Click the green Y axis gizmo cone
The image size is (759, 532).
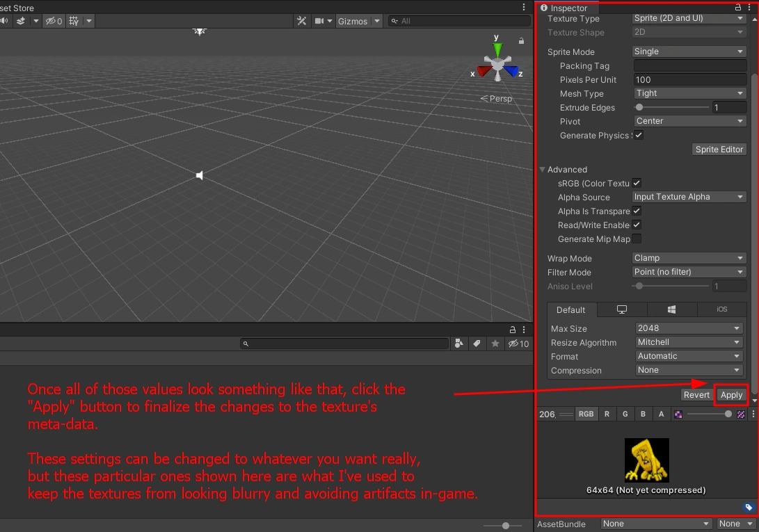point(497,49)
